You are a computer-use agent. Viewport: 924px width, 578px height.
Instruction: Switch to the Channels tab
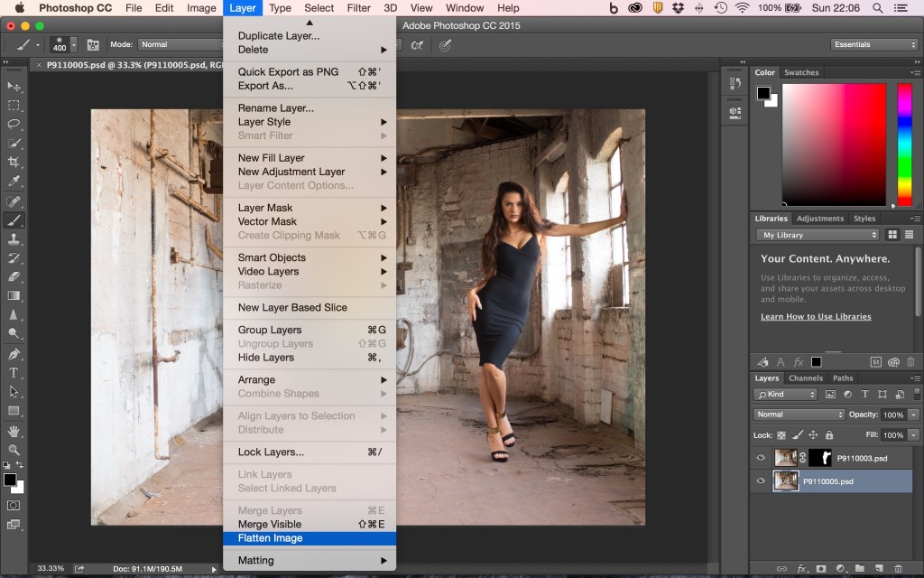click(807, 378)
